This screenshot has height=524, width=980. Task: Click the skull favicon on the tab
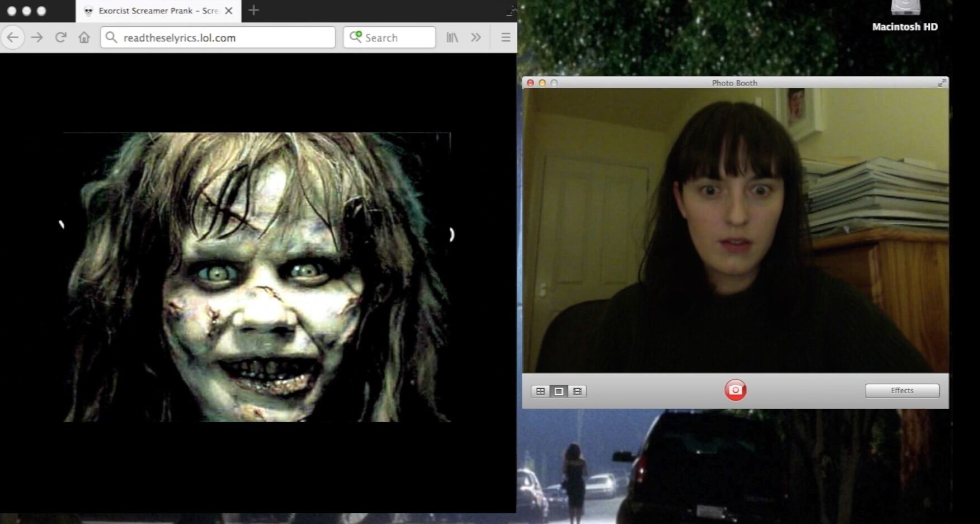[88, 11]
